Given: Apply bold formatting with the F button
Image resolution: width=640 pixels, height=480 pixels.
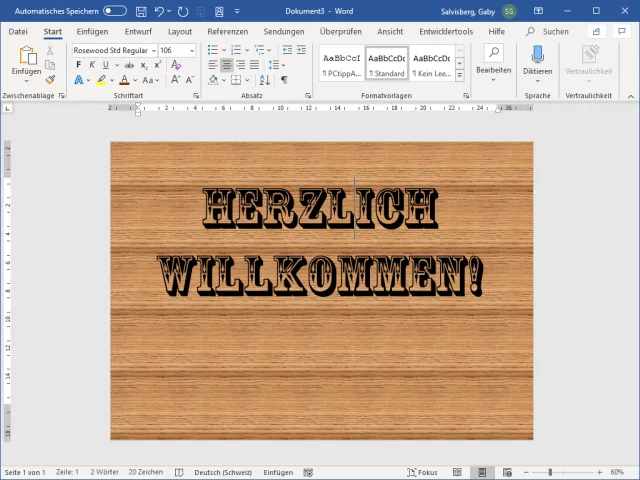Looking at the screenshot, I should (x=78, y=65).
